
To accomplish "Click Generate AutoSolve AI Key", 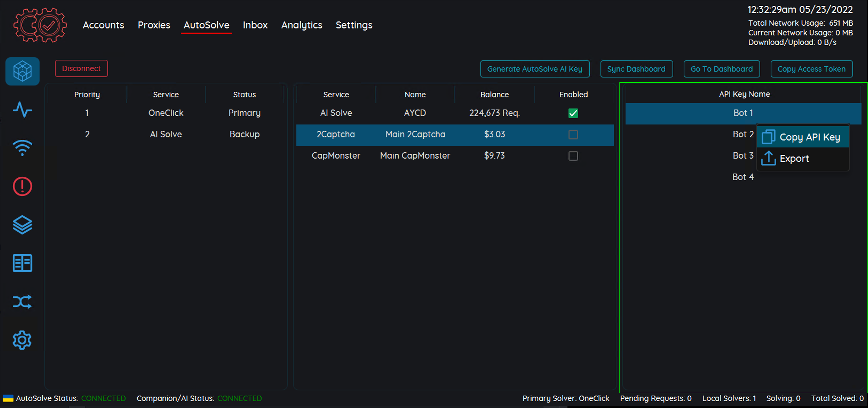I will pos(535,69).
